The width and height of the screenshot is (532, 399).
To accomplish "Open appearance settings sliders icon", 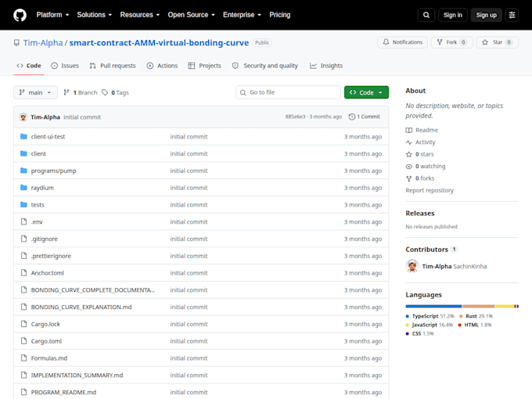I will click(512, 15).
